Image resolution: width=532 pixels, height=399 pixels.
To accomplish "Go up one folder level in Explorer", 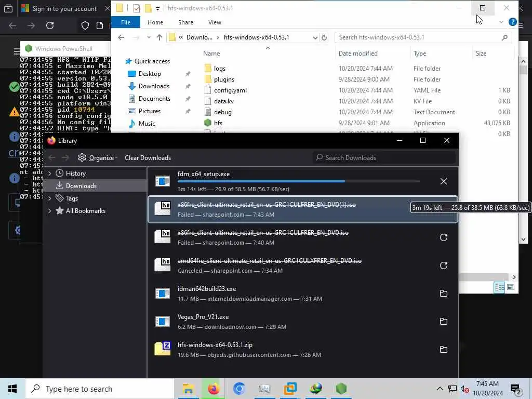I will pos(159,37).
